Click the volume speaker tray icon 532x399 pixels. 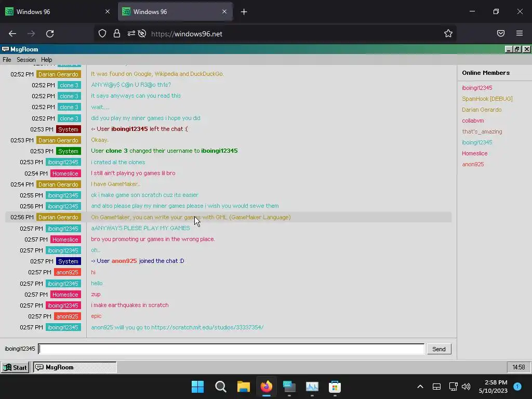(466, 387)
